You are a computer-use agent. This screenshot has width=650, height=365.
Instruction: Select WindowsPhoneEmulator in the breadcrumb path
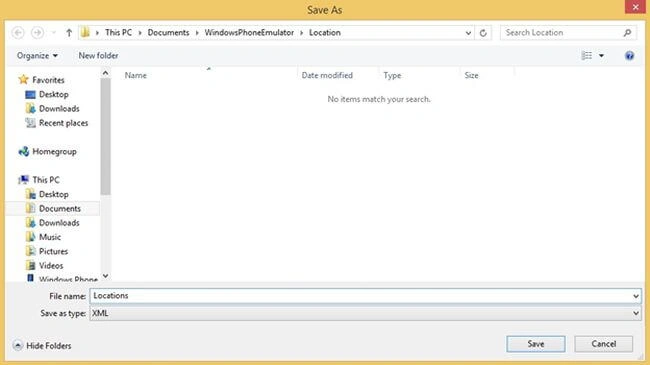pos(249,32)
